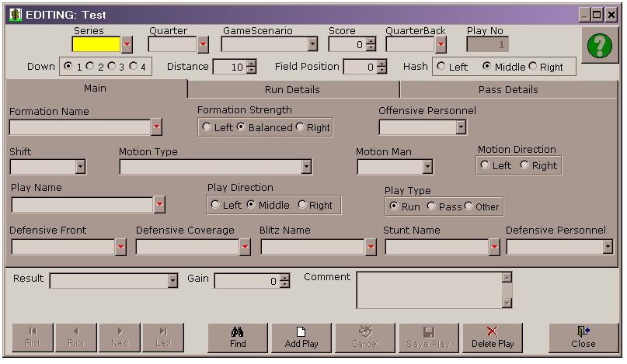Viewport: 627px width, 364px height.
Task: Click the Close door icon button
Action: coord(583,337)
